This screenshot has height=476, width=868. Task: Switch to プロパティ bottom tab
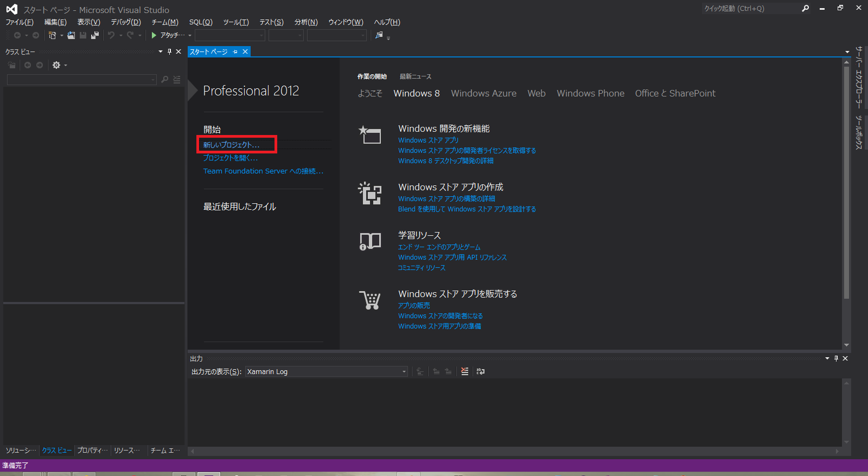pyautogui.click(x=92, y=451)
